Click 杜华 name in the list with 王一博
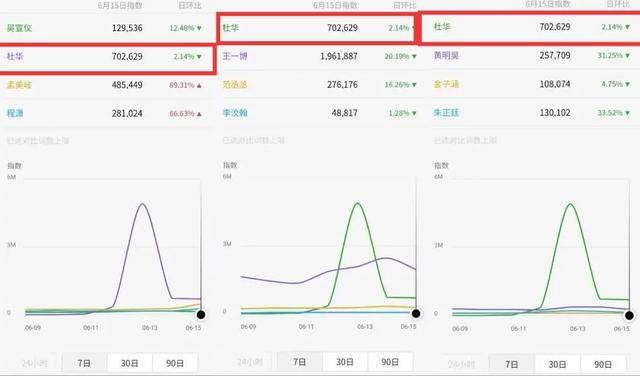The width and height of the screenshot is (640, 376). (231, 28)
